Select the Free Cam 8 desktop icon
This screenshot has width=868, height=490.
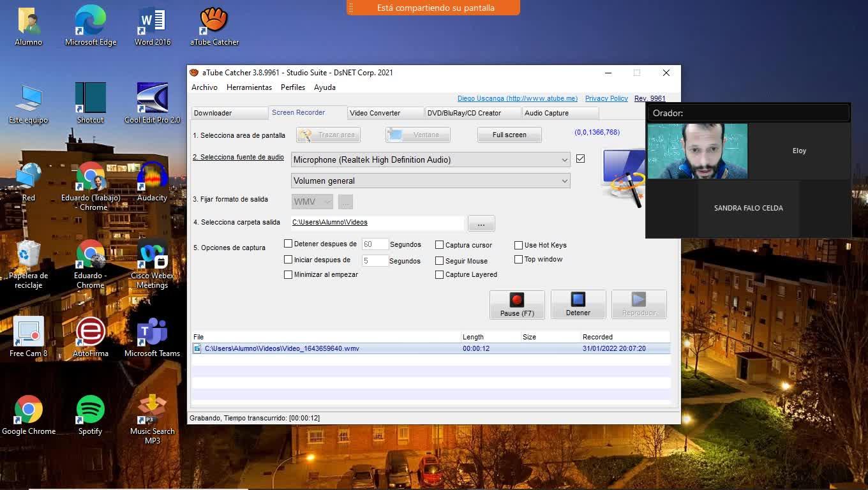[x=28, y=338]
